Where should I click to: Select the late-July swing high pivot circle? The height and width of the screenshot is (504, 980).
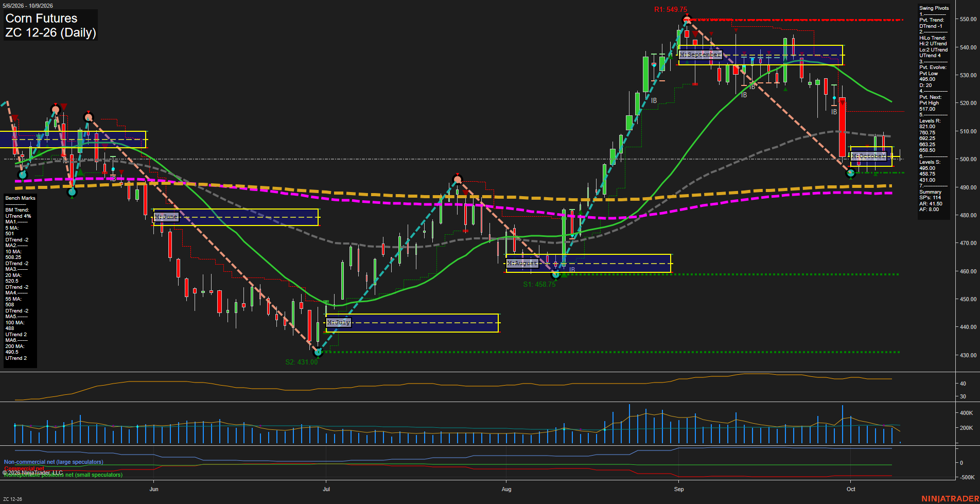click(457, 180)
